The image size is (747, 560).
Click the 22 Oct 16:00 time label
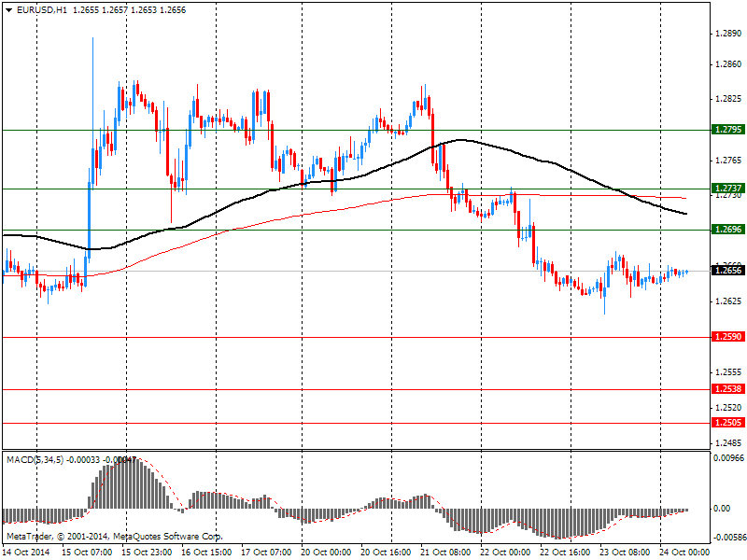pos(566,553)
